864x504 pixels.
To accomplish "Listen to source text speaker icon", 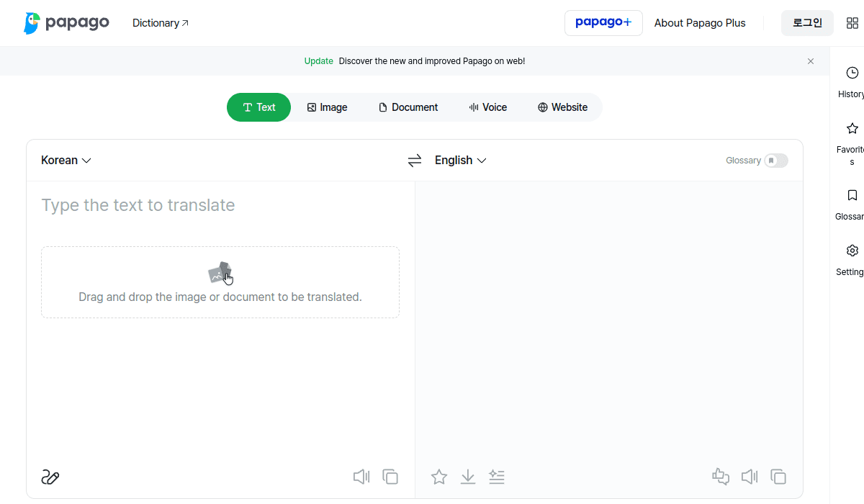I will click(x=361, y=477).
